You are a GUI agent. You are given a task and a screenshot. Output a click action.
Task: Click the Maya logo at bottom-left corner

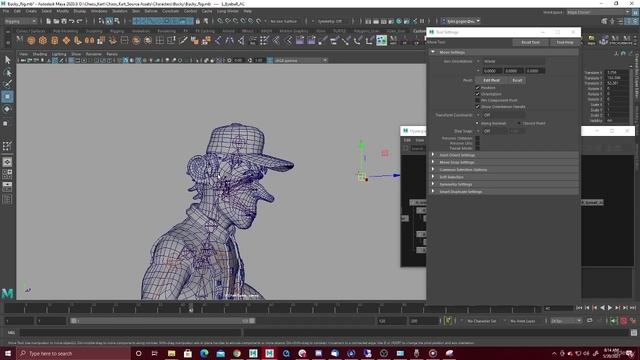click(7, 293)
